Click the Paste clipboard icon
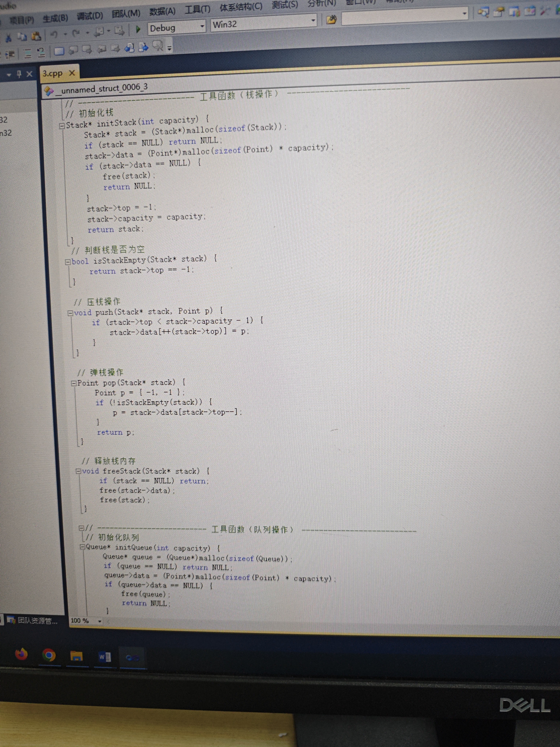This screenshot has height=747, width=560. pyautogui.click(x=36, y=36)
